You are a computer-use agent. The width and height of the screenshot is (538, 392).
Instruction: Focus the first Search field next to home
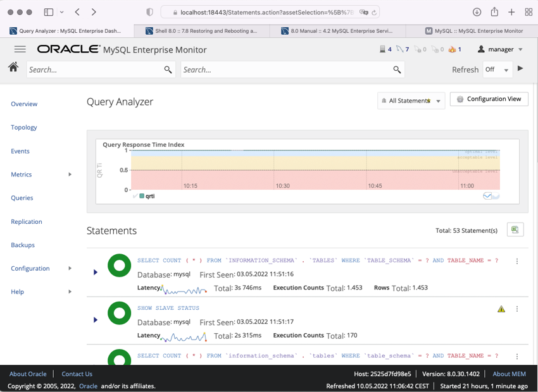coord(101,70)
